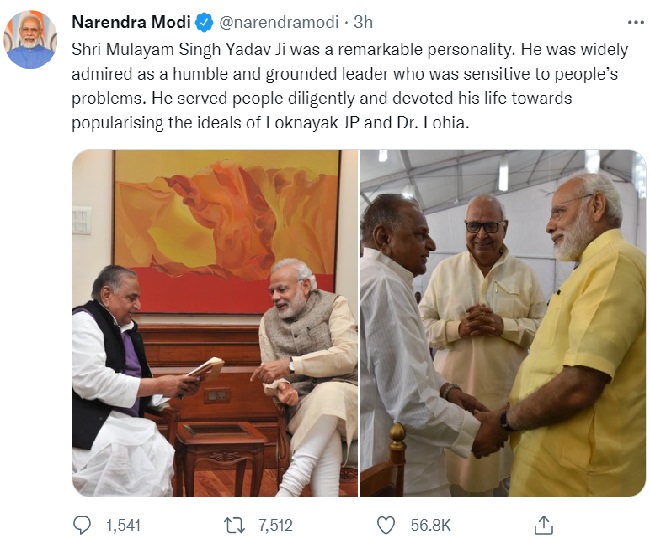The height and width of the screenshot is (540, 650).
Task: Click the reply speech bubble icon
Action: click(x=82, y=523)
